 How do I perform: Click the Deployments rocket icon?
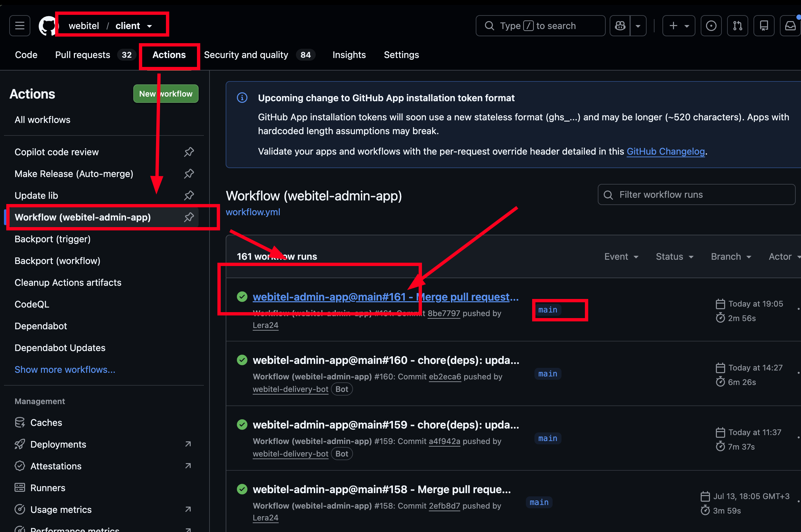tap(20, 444)
